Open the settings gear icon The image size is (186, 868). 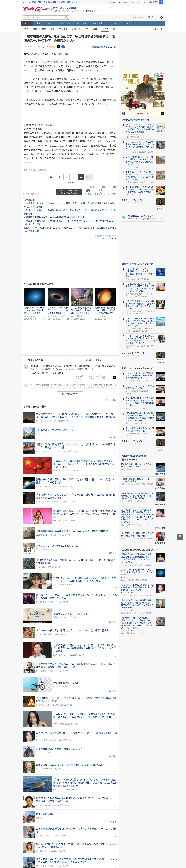tap(161, 17)
